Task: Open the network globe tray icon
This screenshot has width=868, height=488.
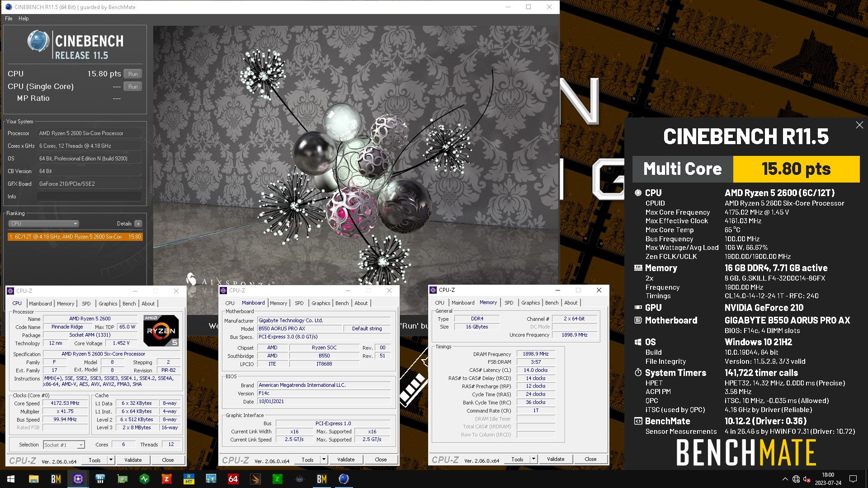Action: [796, 479]
